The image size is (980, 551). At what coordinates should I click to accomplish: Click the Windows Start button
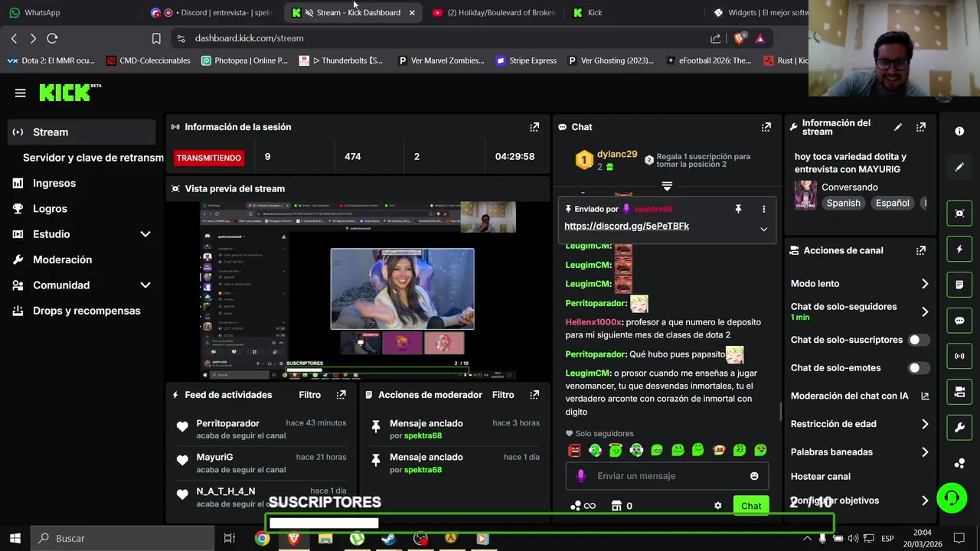(15, 538)
